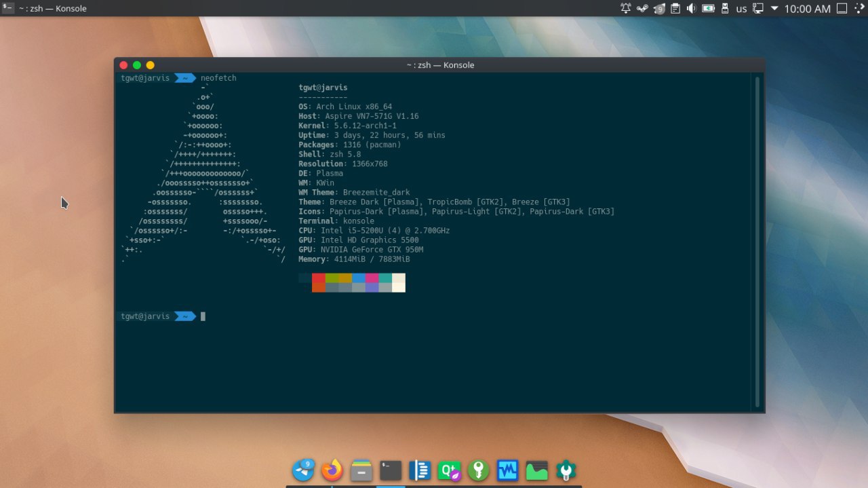The height and width of the screenshot is (488, 868).
Task: Click the 'DE: Plasma' line
Action: click(321, 173)
